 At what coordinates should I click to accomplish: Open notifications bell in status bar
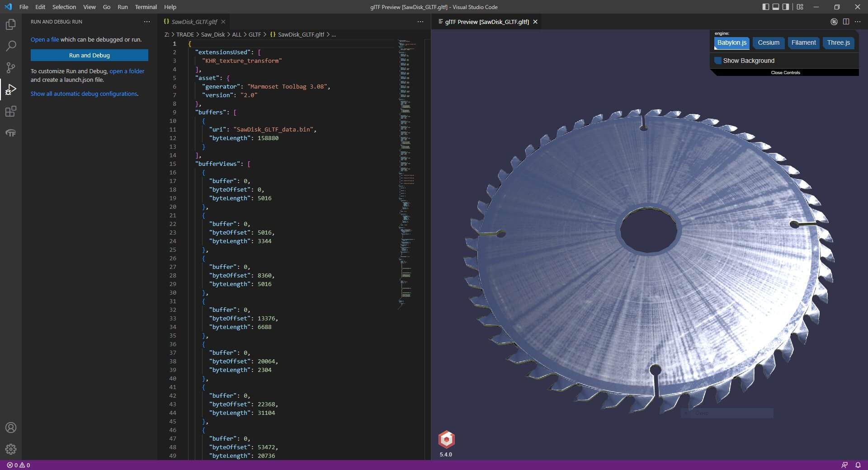(858, 465)
